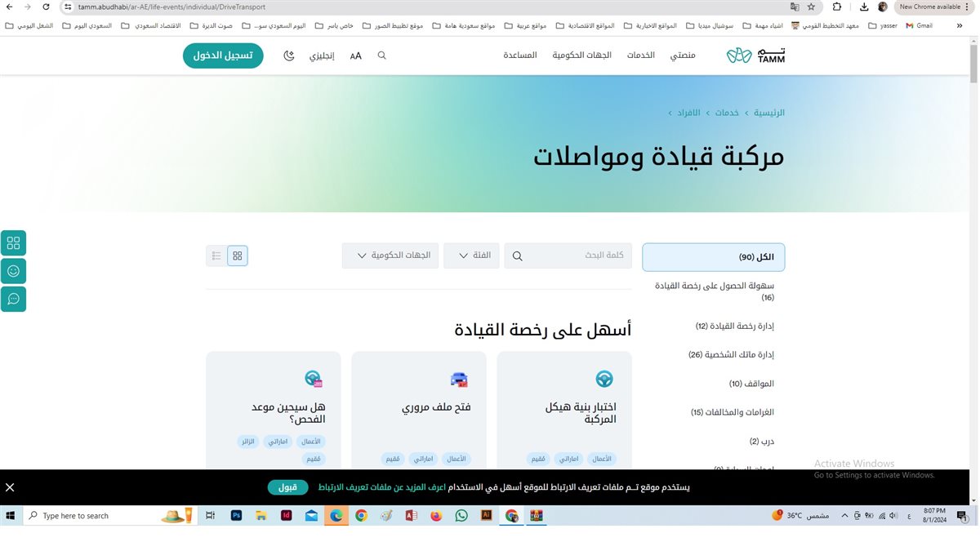
Task: Select إدارة رخصة القيادة (12) category
Action: pos(735,327)
